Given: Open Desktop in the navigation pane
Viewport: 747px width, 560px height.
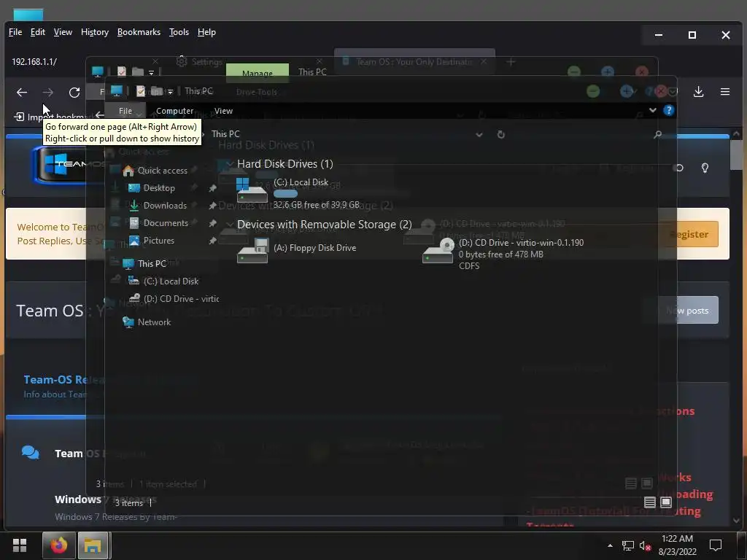Looking at the screenshot, I should click(x=152, y=188).
